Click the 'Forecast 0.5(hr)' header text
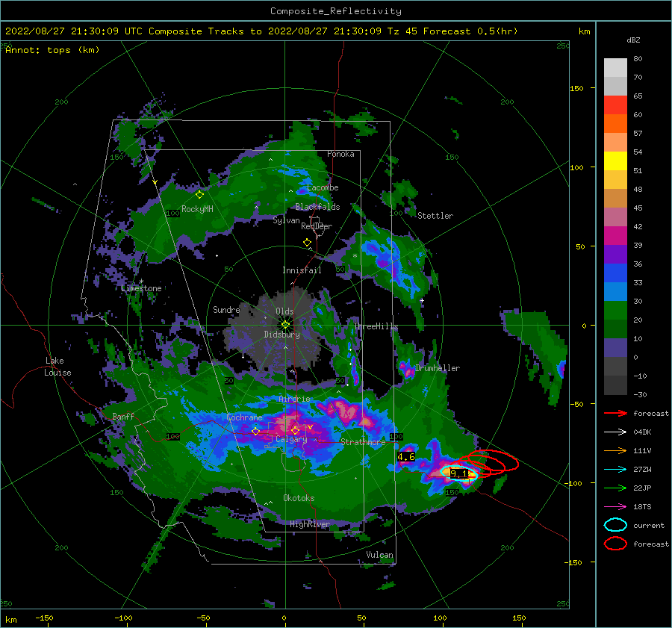 [x=470, y=31]
